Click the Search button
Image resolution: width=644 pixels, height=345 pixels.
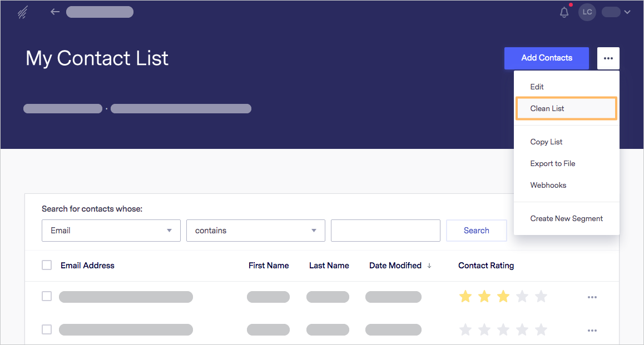click(477, 231)
